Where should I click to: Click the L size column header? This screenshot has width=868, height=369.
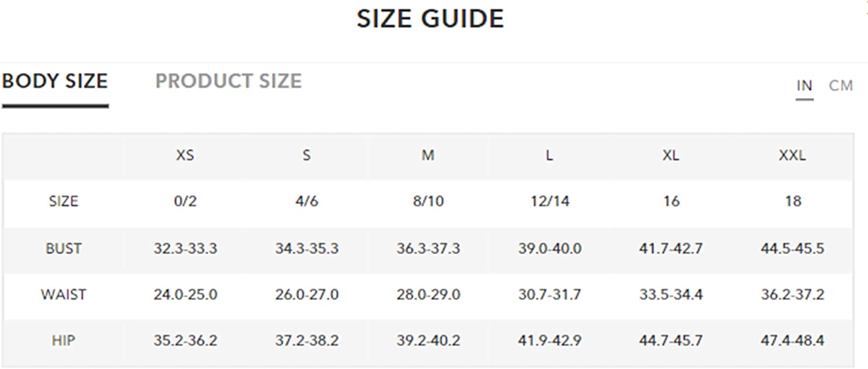tap(549, 156)
